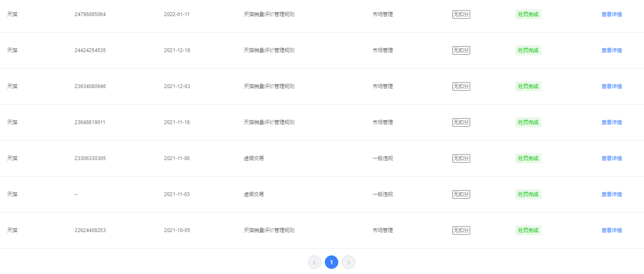Open 查看详情 for the 2021-10-05 record
This screenshot has height=274, width=644.
pos(612,230)
